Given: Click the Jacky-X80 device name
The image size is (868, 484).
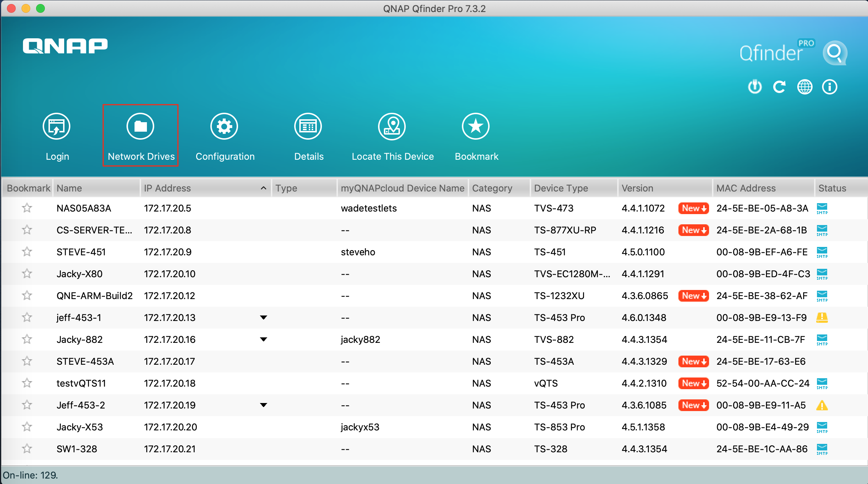Looking at the screenshot, I should 79,274.
